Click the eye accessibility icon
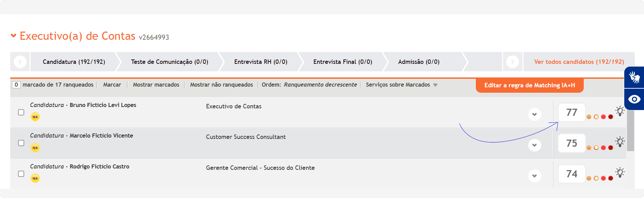644x198 pixels. pos(634,99)
